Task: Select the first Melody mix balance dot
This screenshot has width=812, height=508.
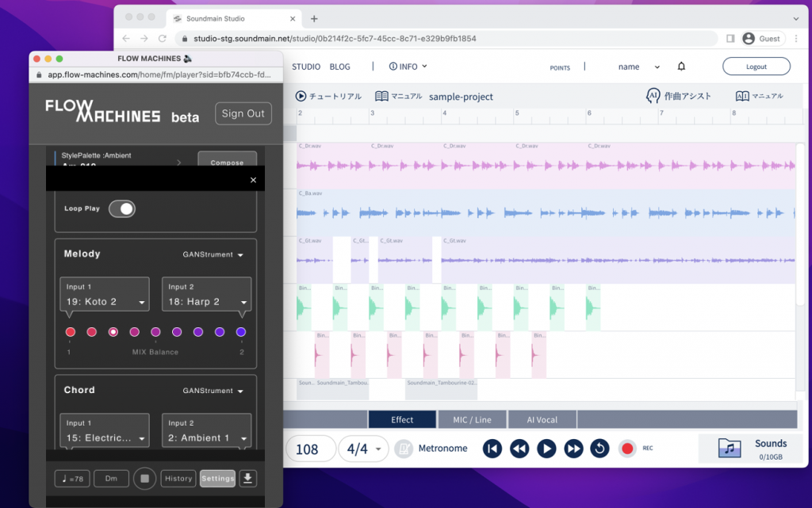Action: (71, 332)
